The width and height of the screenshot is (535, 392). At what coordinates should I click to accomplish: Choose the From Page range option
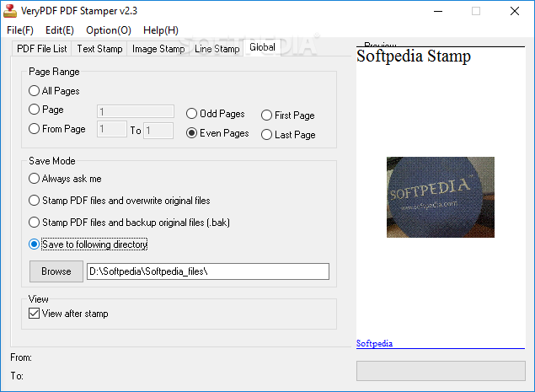(57, 129)
